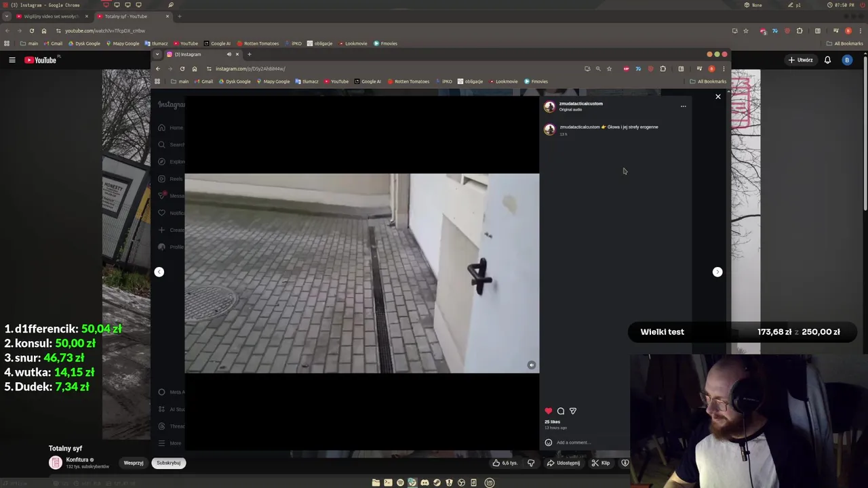Unlike the post with red heart

tap(549, 411)
